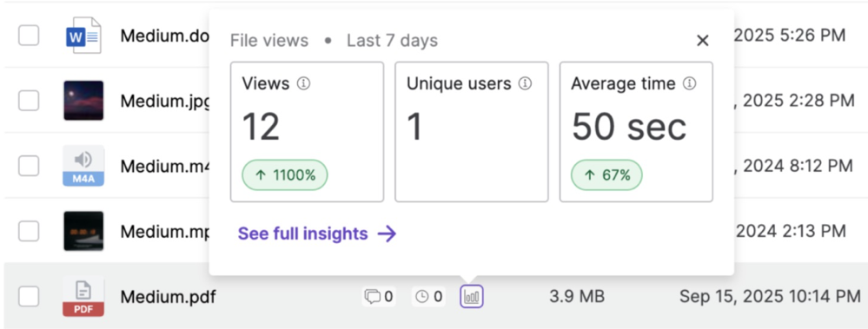Click Sep 15, 2025 10:14 PM date

click(770, 296)
